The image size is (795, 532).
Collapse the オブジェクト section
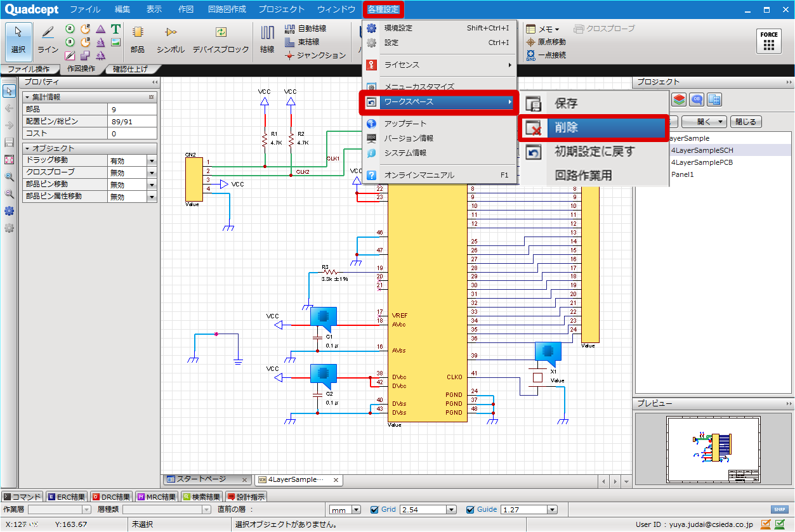pyautogui.click(x=27, y=148)
